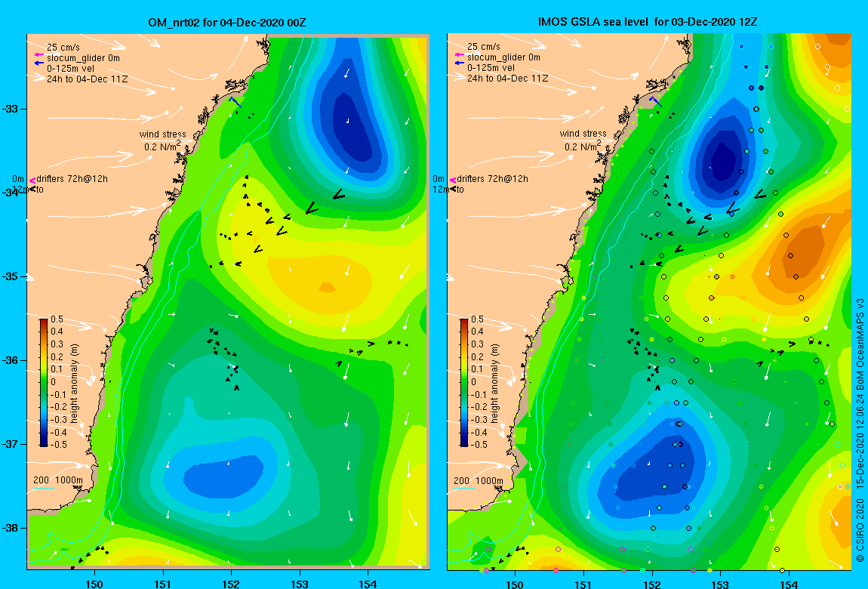This screenshot has height=589, width=868.
Task: Click vertical 'height anomaly (m)' label in right map
Action: pyautogui.click(x=495, y=384)
